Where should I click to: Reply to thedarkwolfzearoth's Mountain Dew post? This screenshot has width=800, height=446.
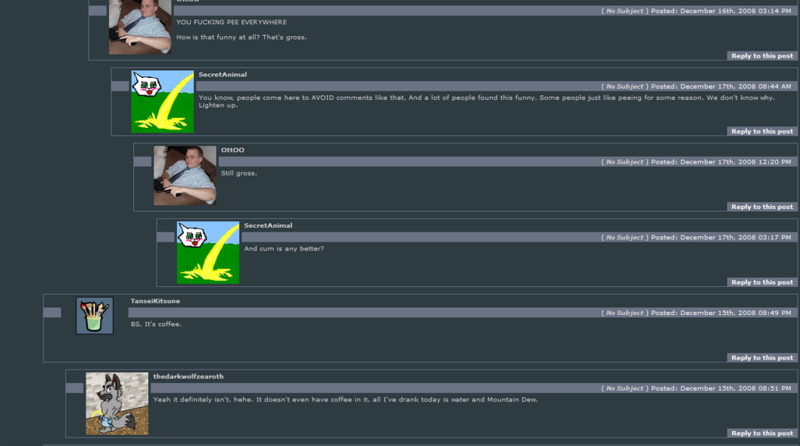tap(762, 434)
